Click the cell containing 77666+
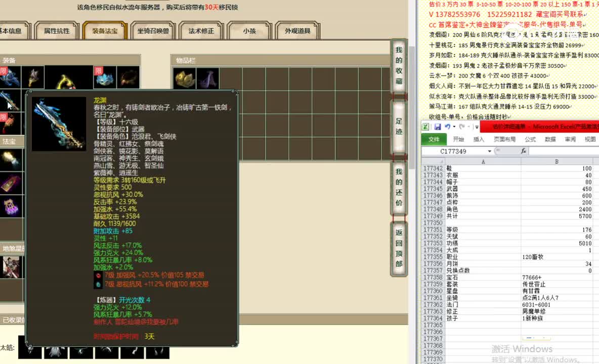Screen dimensions: 599x364 coord(557,278)
